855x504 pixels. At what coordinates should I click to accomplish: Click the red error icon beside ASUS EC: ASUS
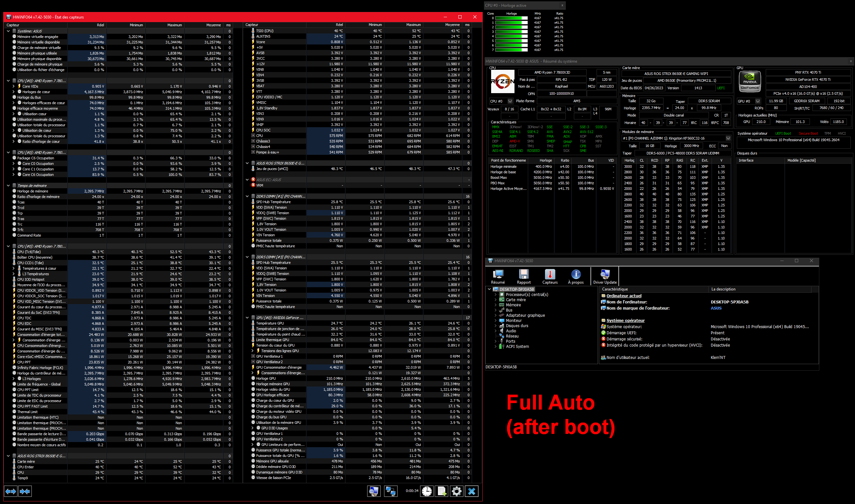pos(253,179)
